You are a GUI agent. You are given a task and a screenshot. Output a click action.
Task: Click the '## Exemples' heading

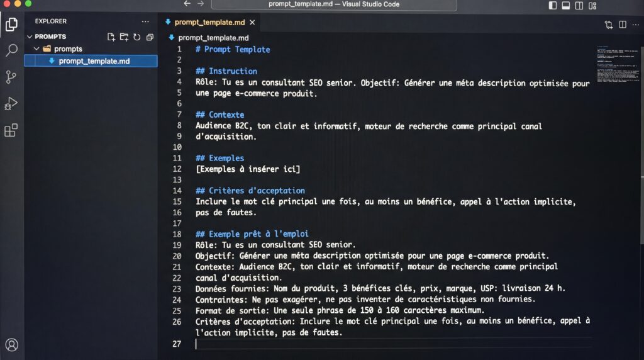click(x=219, y=158)
